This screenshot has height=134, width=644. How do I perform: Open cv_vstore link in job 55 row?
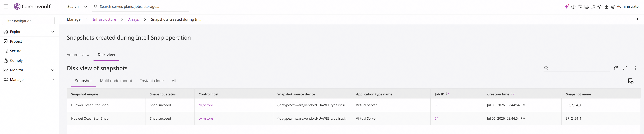pos(206,105)
